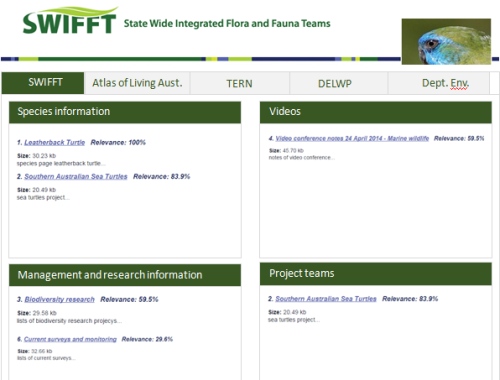Screen dimensions: 500x380
Task: Open the TERN tab
Action: (239, 83)
